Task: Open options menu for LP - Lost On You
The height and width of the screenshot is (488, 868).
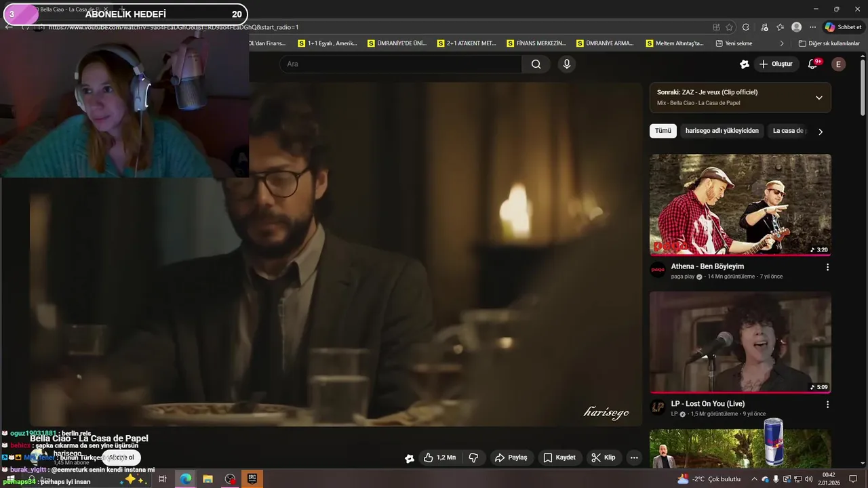Action: [x=827, y=405]
